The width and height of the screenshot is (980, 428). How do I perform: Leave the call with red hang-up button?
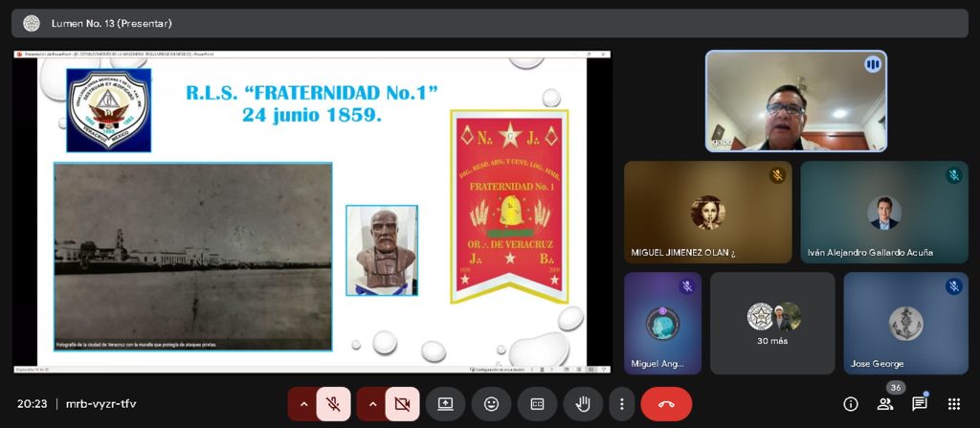coord(666,404)
